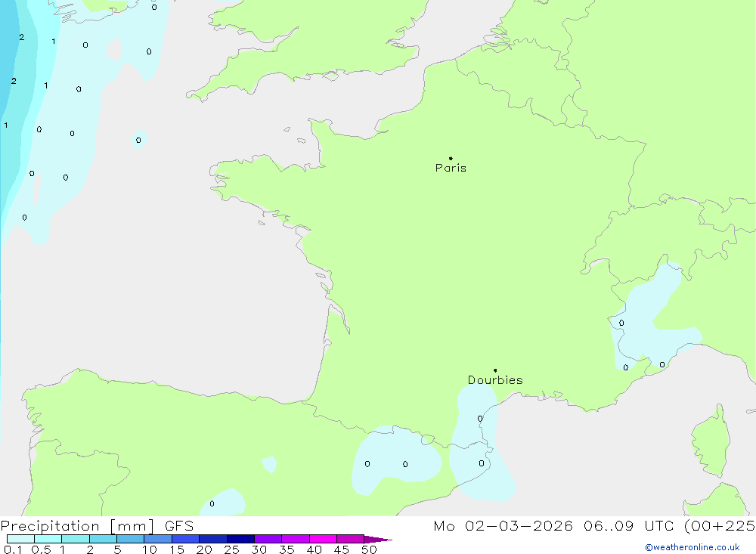Select the magenta 45 mm legend swatch
The height and width of the screenshot is (554, 756).
point(351,539)
